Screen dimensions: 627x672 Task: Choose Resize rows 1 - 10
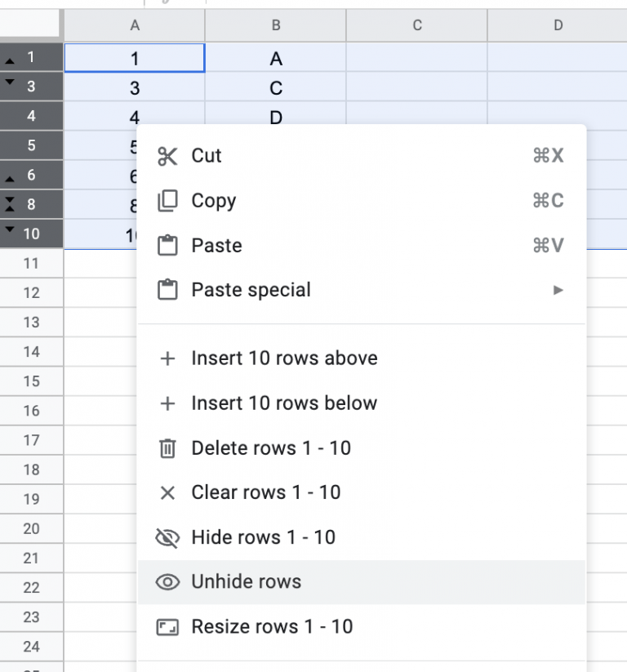pos(272,627)
